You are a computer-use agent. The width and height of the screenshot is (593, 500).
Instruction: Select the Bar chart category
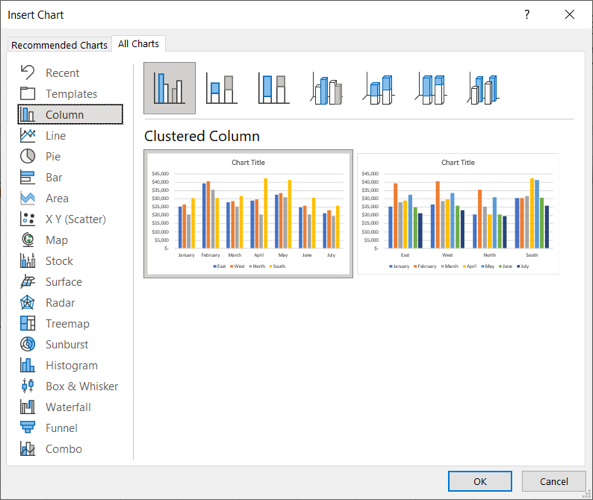pyautogui.click(x=70, y=177)
